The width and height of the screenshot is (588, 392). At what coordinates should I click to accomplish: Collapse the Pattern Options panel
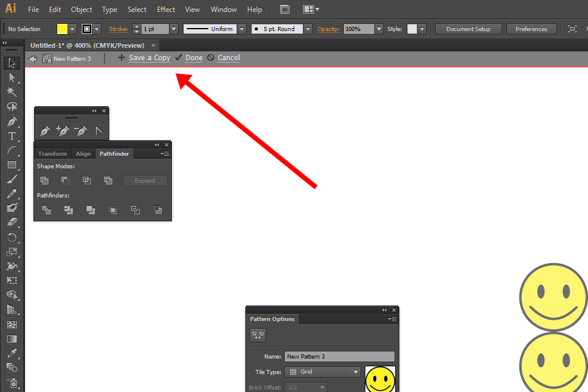coord(384,310)
